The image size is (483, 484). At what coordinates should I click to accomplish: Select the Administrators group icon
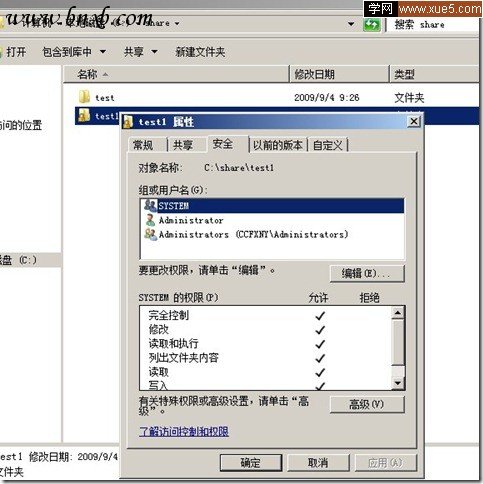(x=151, y=234)
